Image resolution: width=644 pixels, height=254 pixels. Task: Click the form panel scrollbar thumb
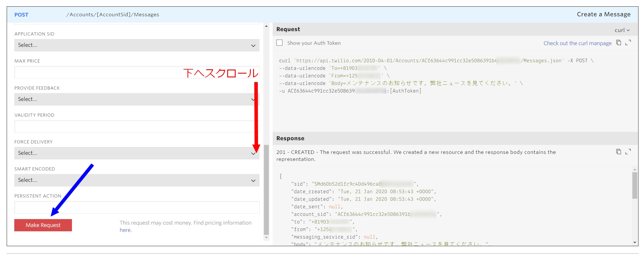coord(266,189)
